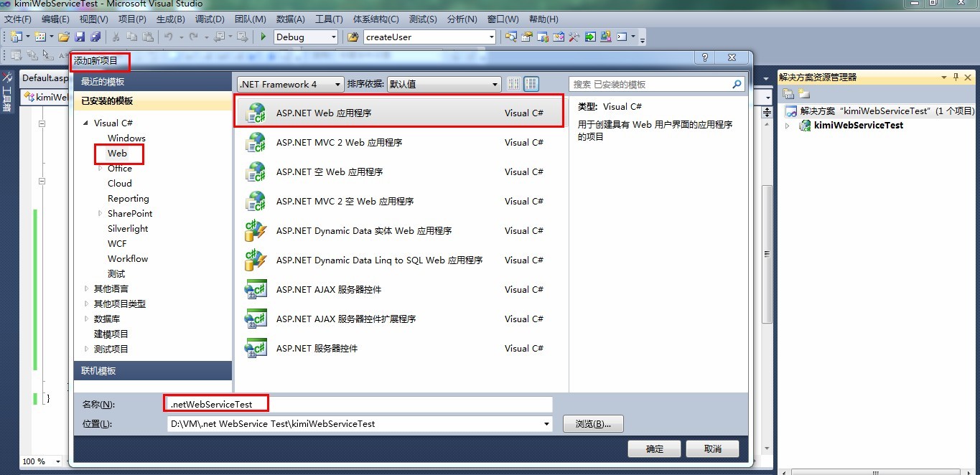Open the 文件(F) menu
Image resolution: width=980 pixels, height=475 pixels.
(x=19, y=19)
